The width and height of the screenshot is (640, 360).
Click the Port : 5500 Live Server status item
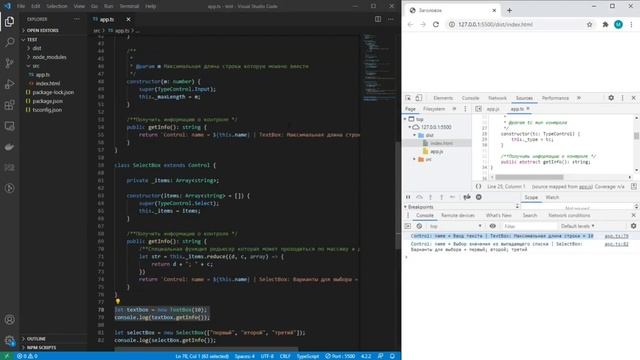340,356
